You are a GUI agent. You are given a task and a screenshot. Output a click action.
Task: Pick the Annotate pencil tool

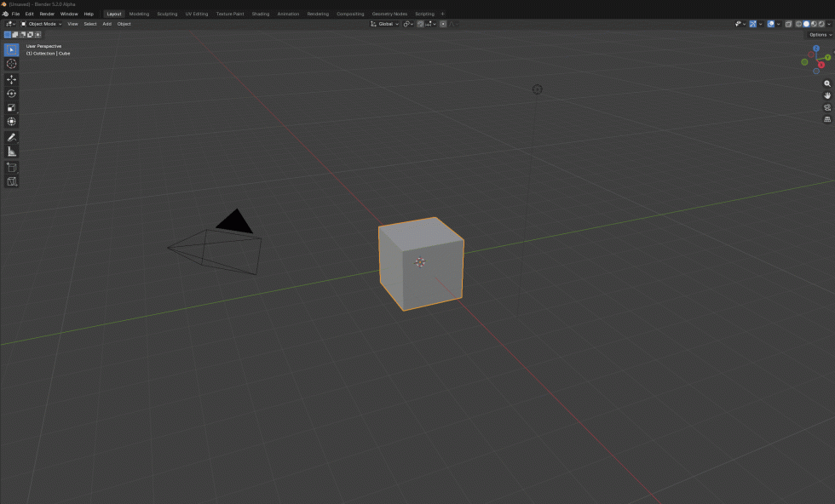(x=11, y=137)
